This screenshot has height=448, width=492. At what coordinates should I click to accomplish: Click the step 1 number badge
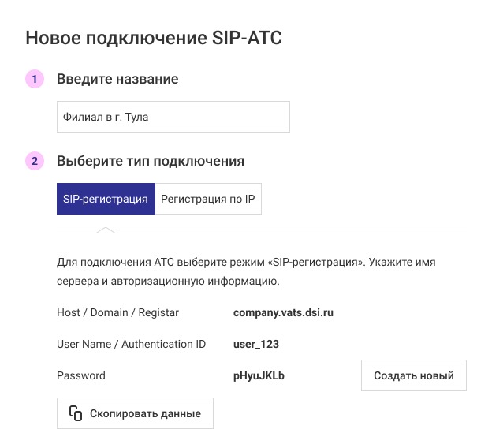35,79
